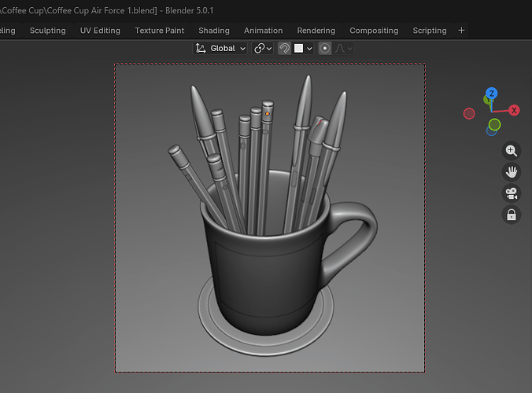Click the red X axis on the navigation gizmo

coord(514,110)
